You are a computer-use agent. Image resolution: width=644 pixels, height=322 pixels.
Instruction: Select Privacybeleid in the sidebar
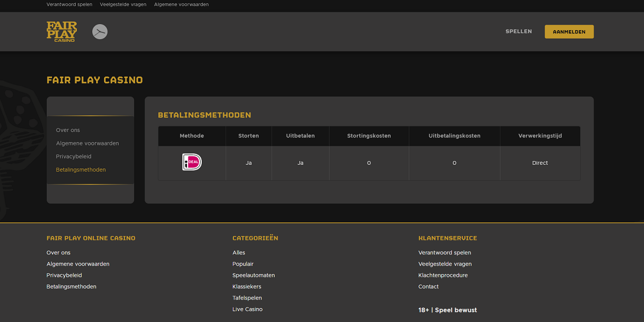pyautogui.click(x=74, y=157)
